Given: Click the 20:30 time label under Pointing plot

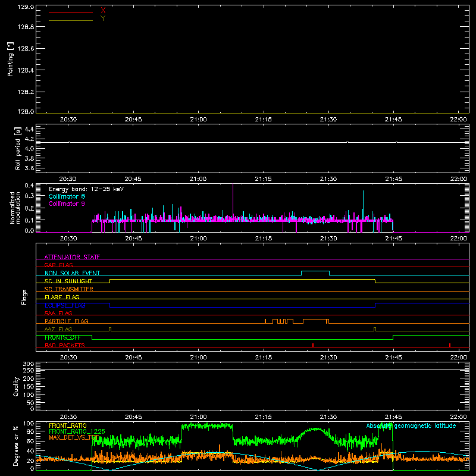Looking at the screenshot, I should coord(68,120).
